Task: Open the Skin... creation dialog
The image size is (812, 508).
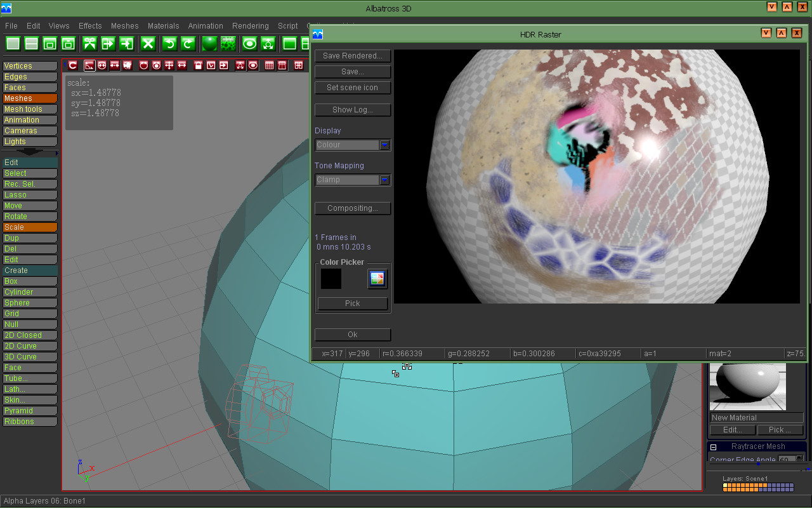Action: (30, 400)
